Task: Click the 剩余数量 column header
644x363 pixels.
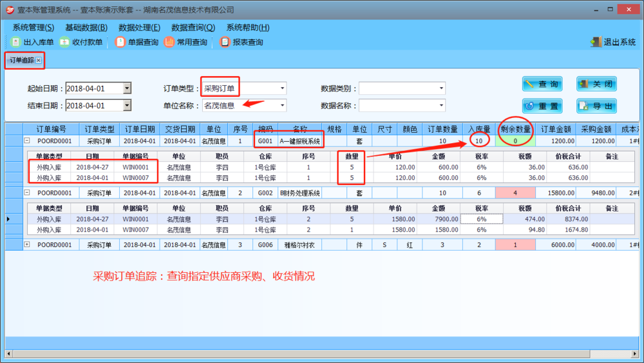Action: point(515,129)
